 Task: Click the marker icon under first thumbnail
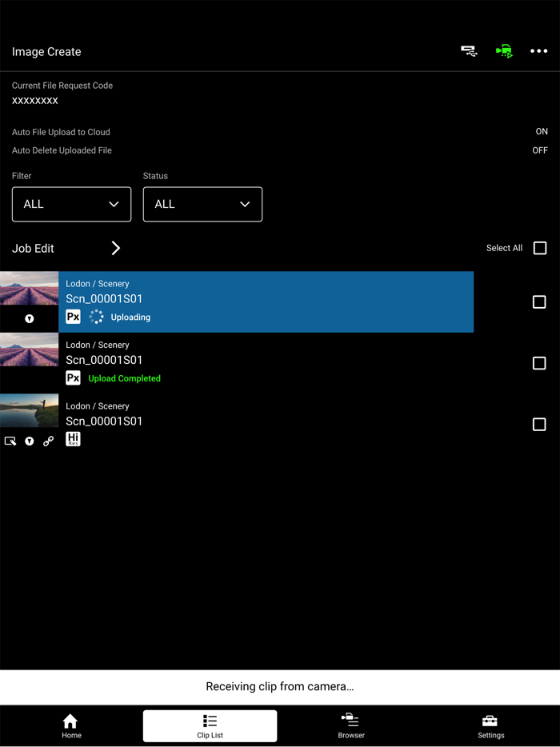(x=29, y=318)
